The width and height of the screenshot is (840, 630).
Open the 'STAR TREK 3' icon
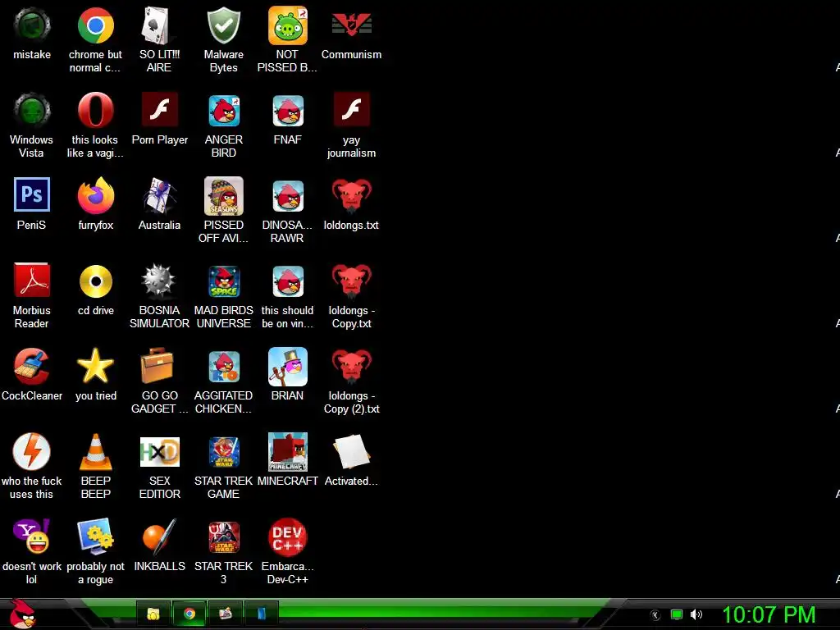pyautogui.click(x=224, y=536)
